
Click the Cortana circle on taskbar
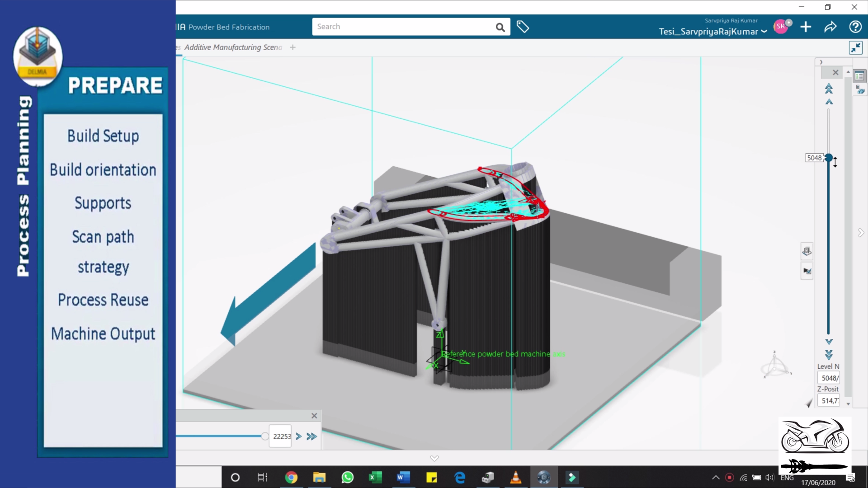pyautogui.click(x=235, y=478)
